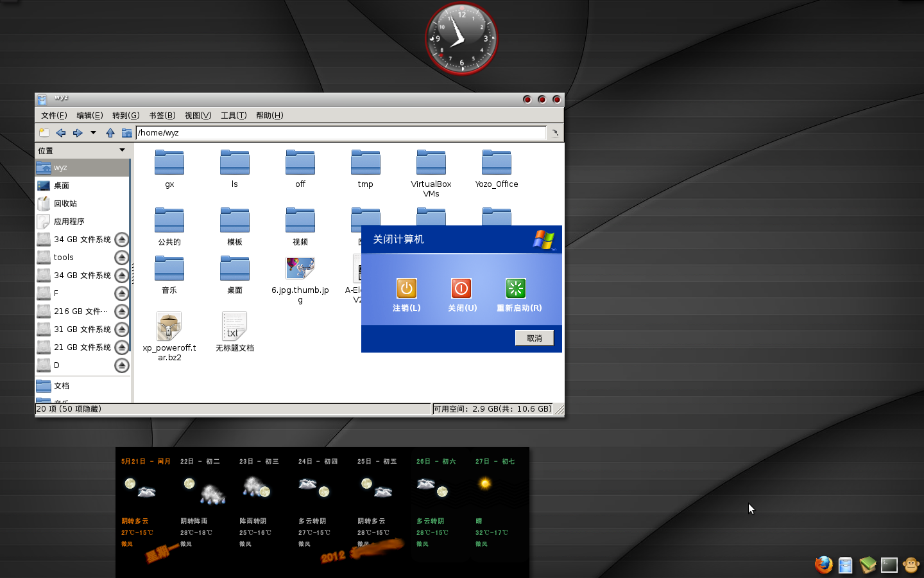Click the 注销(L) logout button
Image resolution: width=924 pixels, height=578 pixels.
click(x=407, y=295)
